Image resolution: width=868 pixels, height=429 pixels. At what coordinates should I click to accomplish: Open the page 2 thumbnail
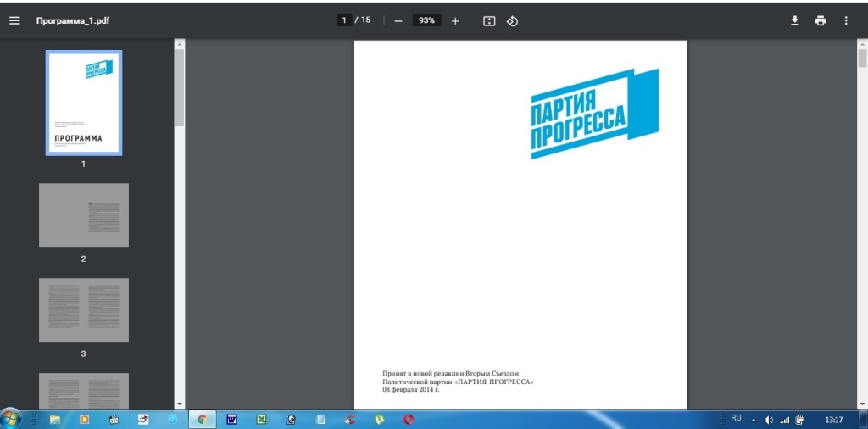click(x=84, y=215)
